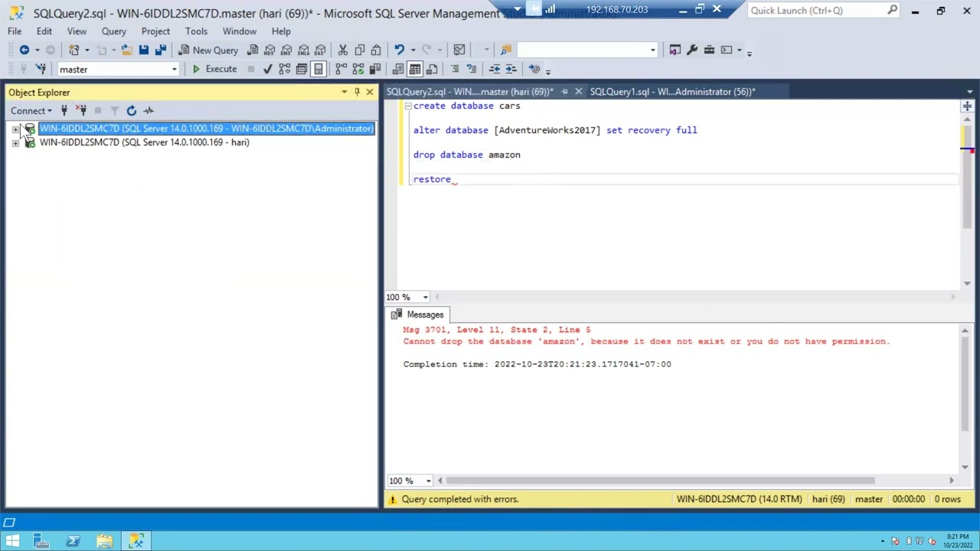Open the master database dropdown
The width and height of the screenshot is (980, 551).
[x=174, y=70]
